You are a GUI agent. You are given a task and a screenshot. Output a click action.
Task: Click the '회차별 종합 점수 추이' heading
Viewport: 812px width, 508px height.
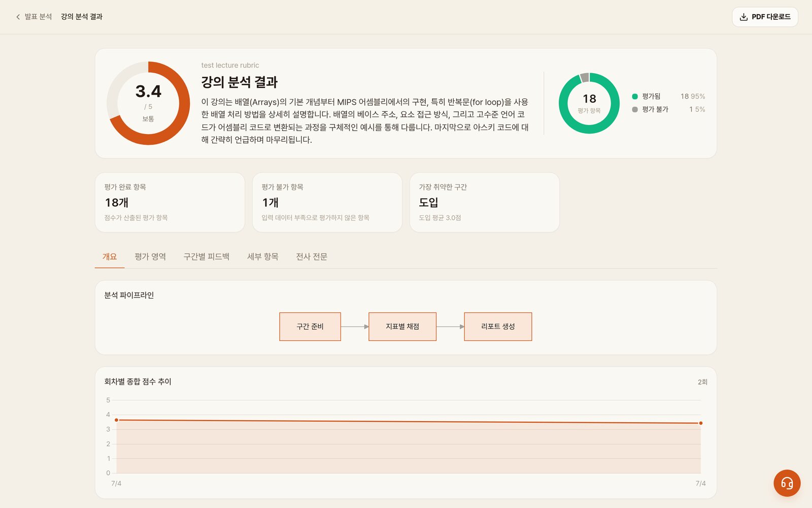tap(138, 382)
